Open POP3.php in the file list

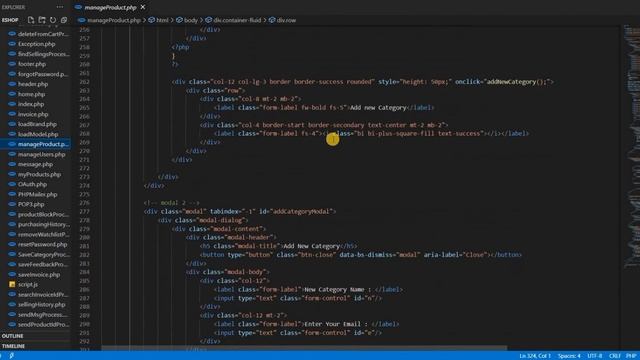(31, 204)
